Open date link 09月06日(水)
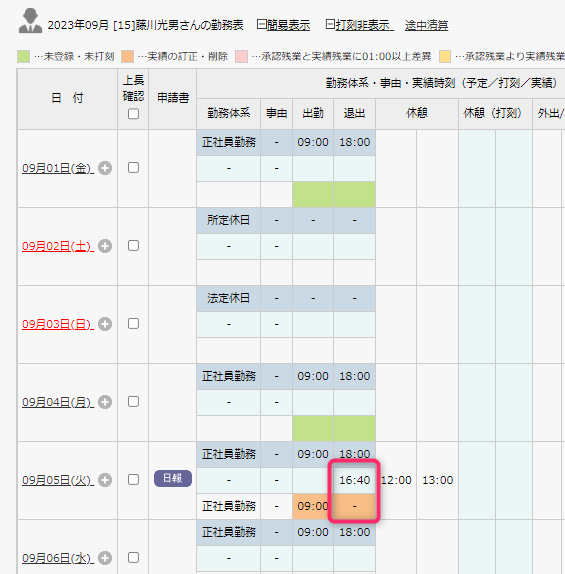 click(58, 558)
